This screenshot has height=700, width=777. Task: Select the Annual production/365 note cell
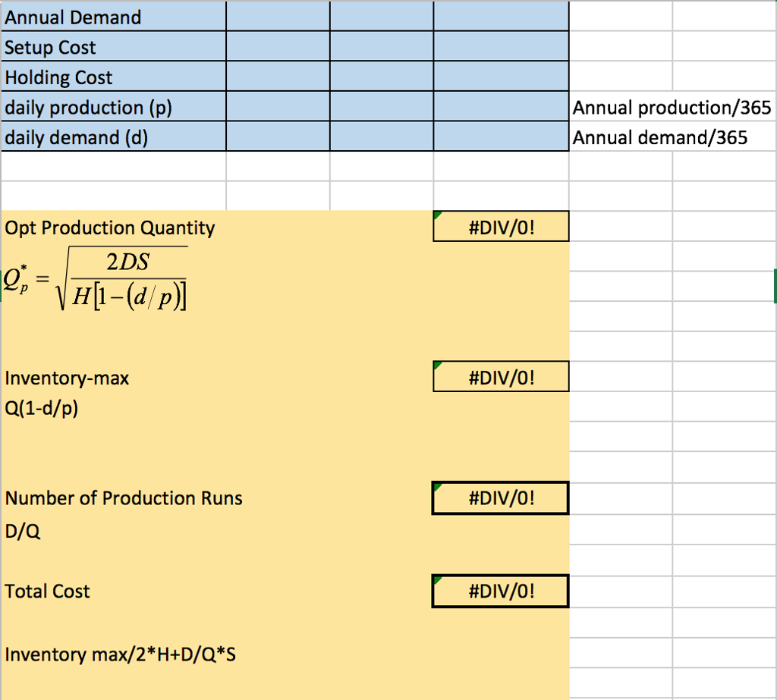[x=672, y=108]
